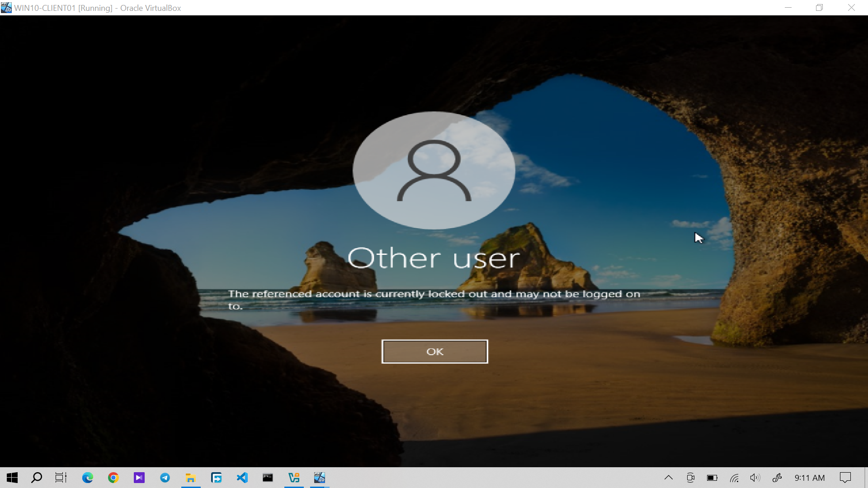Open Telegram from the taskbar
Viewport: 868px width, 488px height.
pos(165,478)
